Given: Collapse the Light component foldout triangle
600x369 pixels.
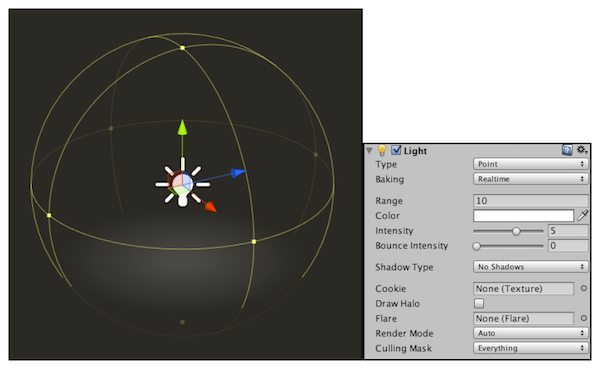Looking at the screenshot, I should [x=369, y=150].
